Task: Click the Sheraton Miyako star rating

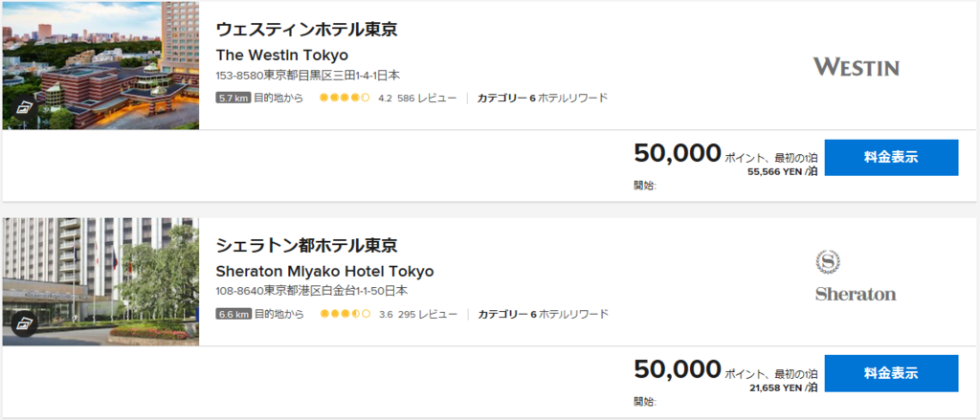Action: point(345,314)
